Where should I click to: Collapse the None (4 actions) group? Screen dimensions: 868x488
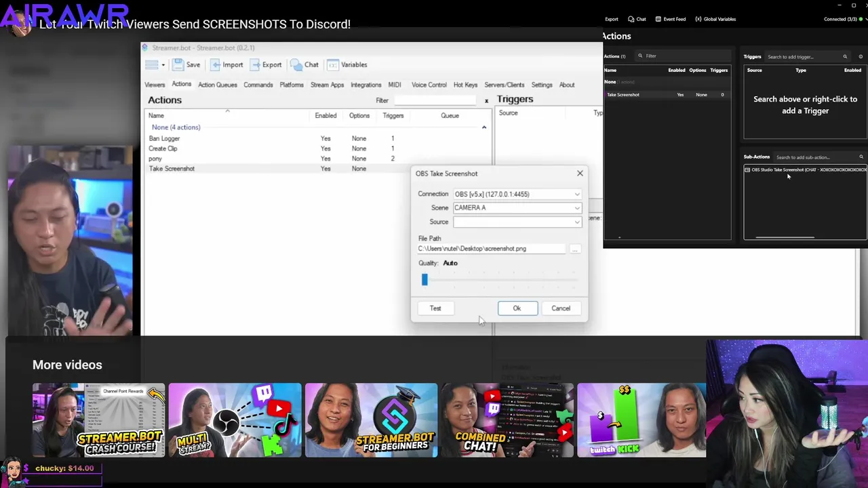pyautogui.click(x=484, y=127)
